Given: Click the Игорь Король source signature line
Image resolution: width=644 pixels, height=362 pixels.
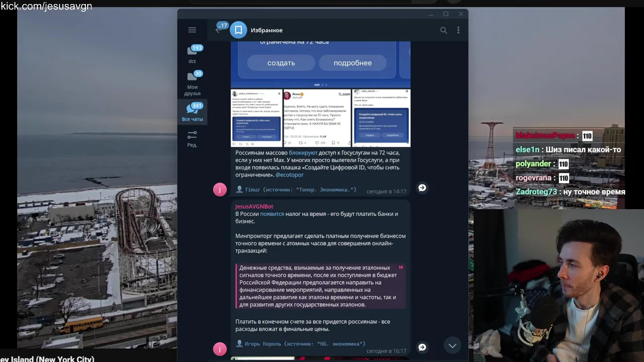Looking at the screenshot, I should tap(300, 344).
